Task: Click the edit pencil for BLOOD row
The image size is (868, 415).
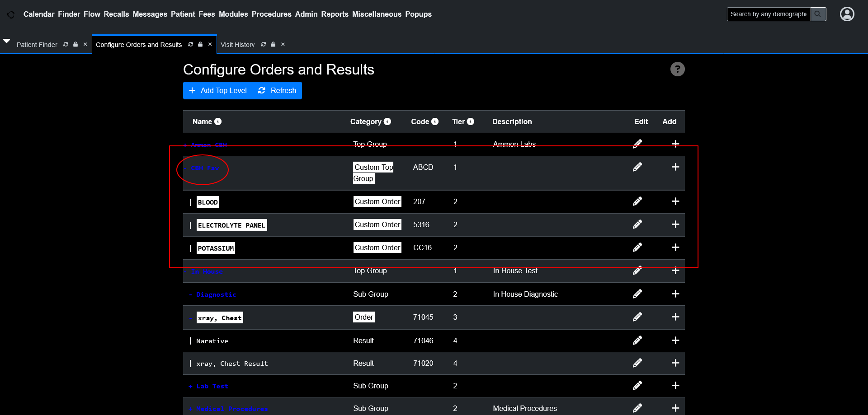Action: 637,201
